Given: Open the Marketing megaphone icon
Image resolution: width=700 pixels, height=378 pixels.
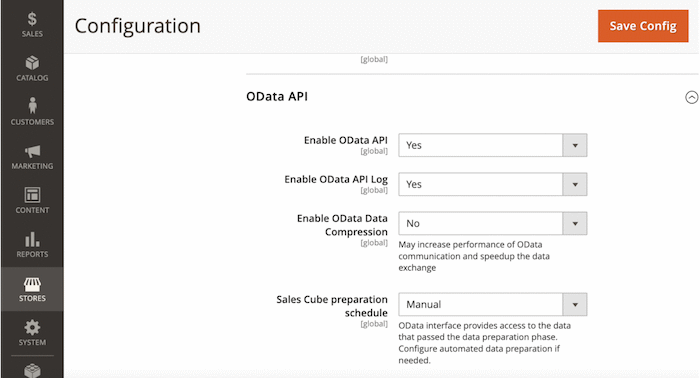Looking at the screenshot, I should pos(32,151).
